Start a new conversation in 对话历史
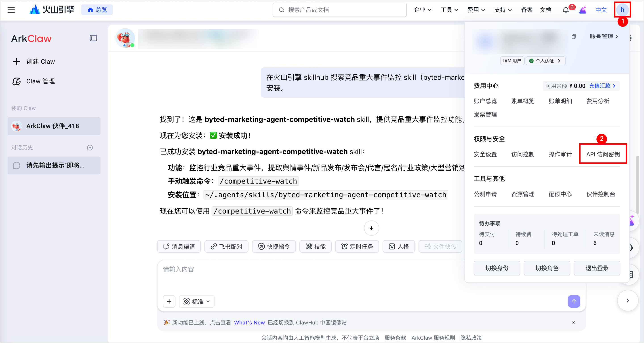The height and width of the screenshot is (343, 644). tap(90, 148)
